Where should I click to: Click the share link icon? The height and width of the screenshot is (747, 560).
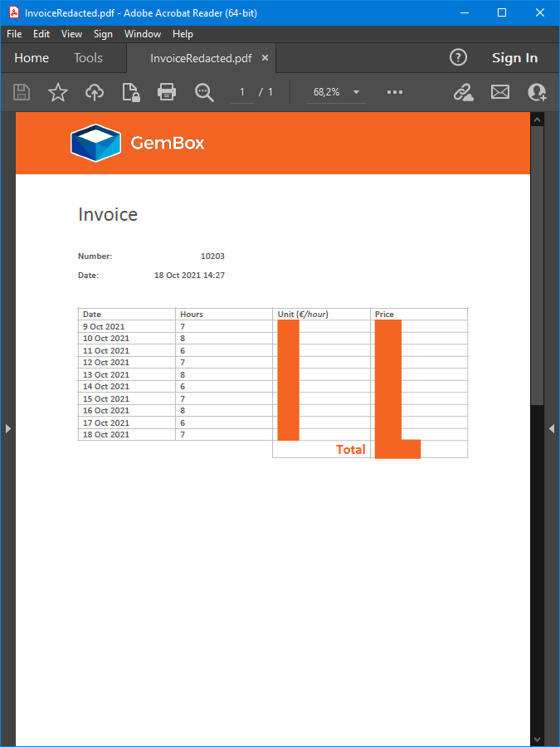[x=463, y=92]
